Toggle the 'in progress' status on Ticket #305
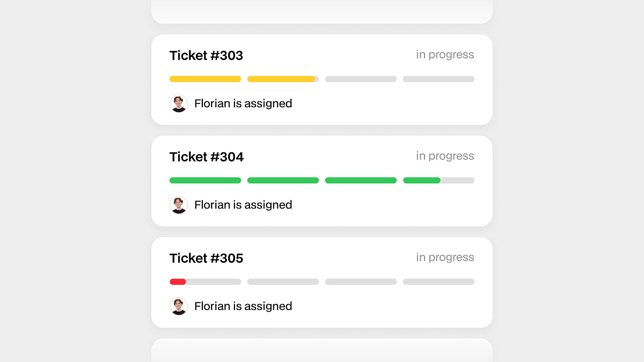The height and width of the screenshot is (362, 644). [x=445, y=257]
